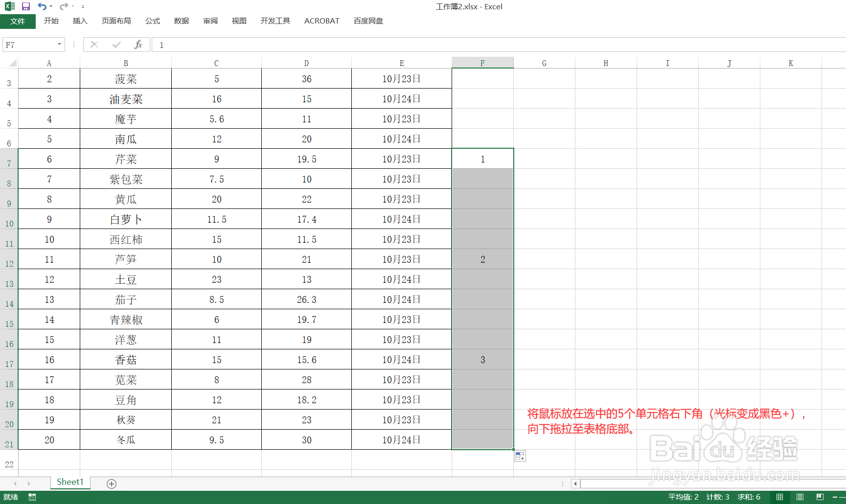The width and height of the screenshot is (846, 504).
Task: Click cell containing 油麦菜
Action: [x=126, y=99]
